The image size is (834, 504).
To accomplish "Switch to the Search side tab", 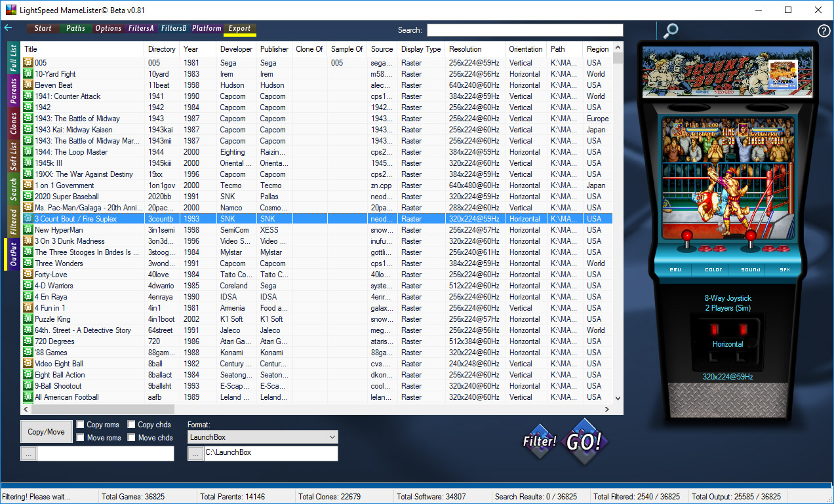I will pos(12,189).
